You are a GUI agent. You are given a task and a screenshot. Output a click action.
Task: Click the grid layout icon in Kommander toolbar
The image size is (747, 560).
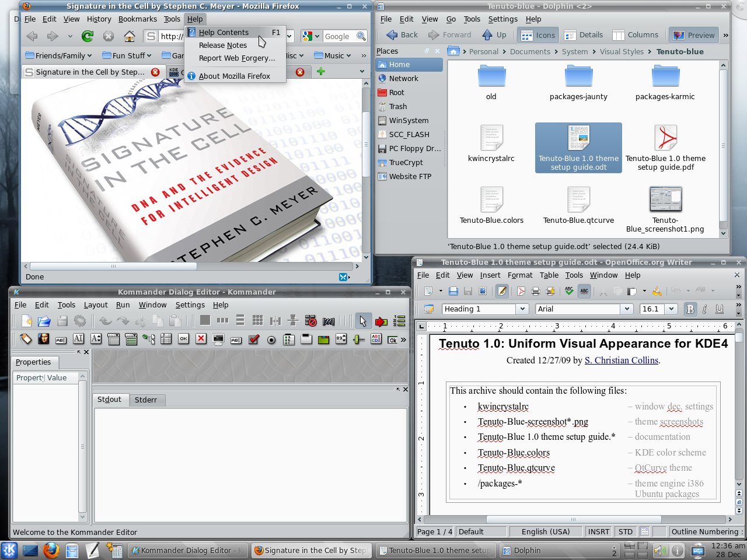[x=257, y=320]
